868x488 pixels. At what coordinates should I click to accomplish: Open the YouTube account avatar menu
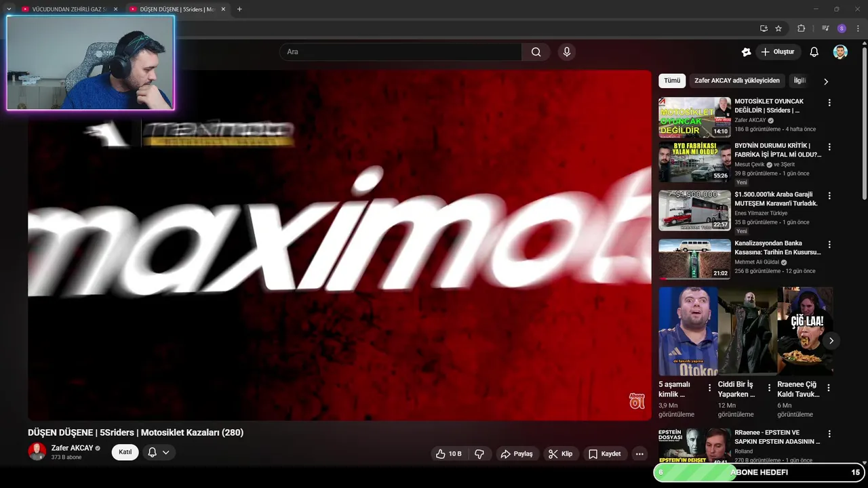tap(840, 52)
